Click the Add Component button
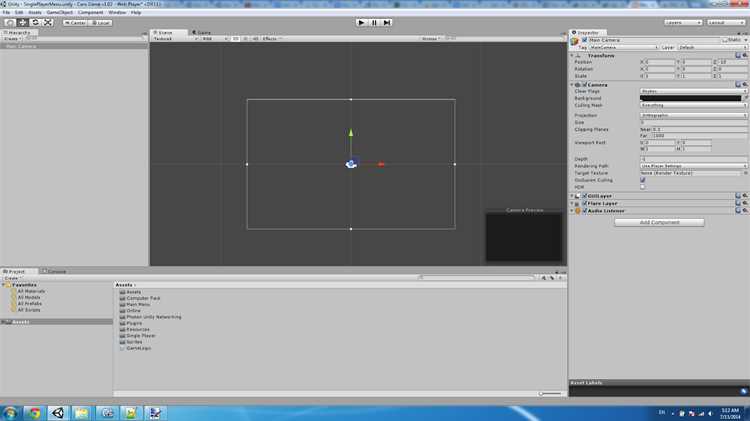 (x=659, y=222)
